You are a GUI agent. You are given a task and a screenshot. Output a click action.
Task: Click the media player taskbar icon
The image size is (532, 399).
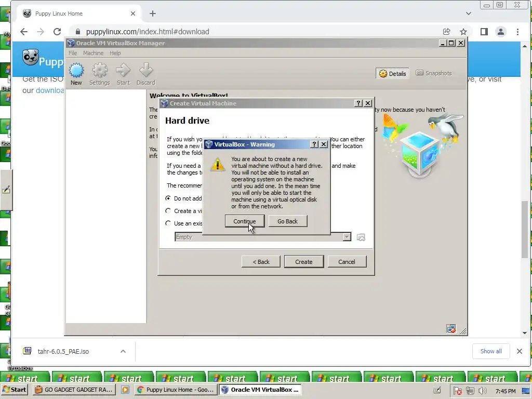click(125, 390)
